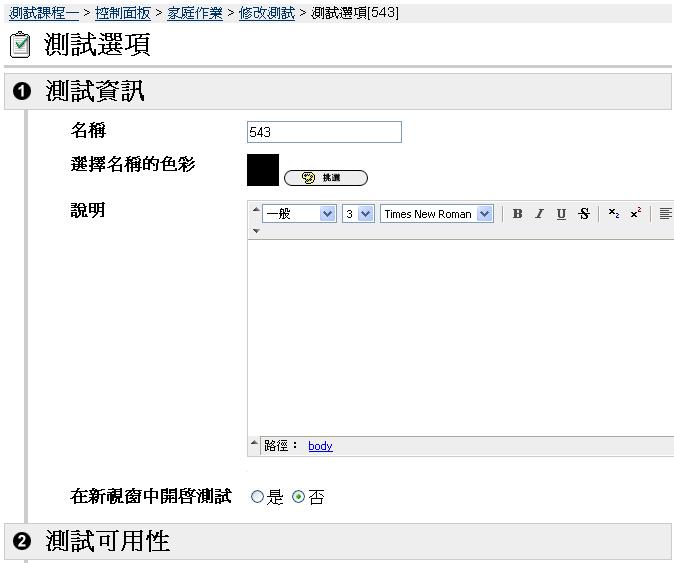The image size is (674, 563).
Task: Toggle bold formatting in the editor
Action: [x=517, y=214]
